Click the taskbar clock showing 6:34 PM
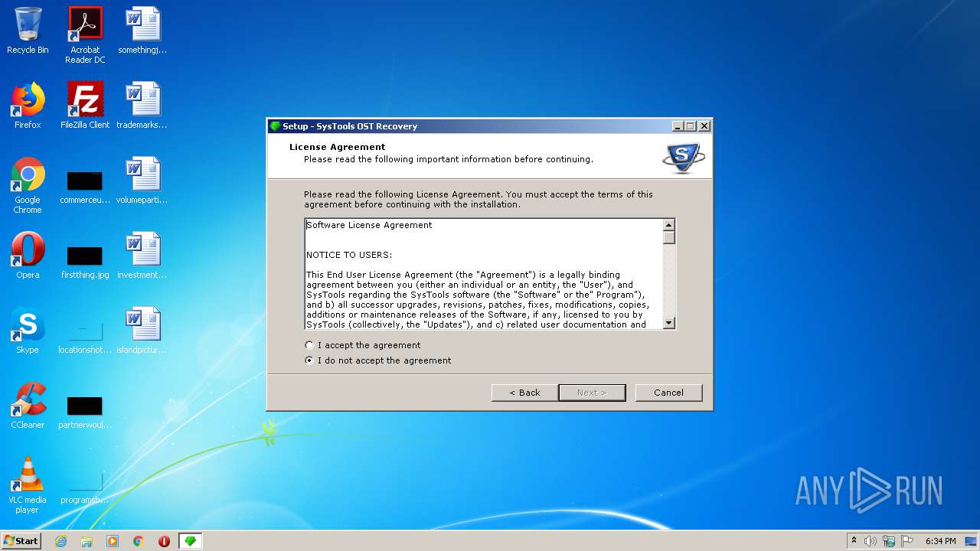This screenshot has width=980, height=551. pos(940,541)
